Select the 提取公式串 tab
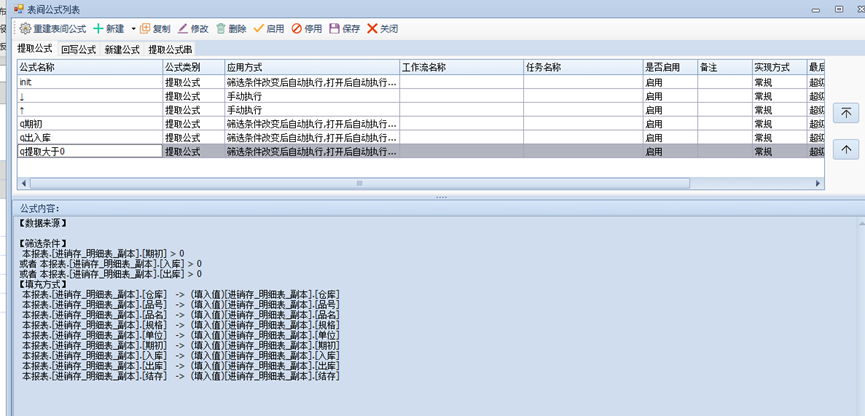865x416 pixels. click(x=171, y=49)
